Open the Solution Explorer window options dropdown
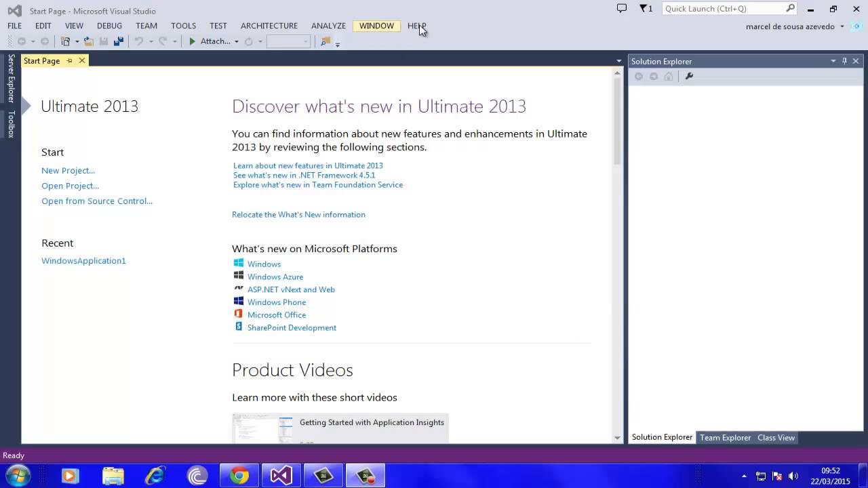This screenshot has width=868, height=488. [833, 61]
